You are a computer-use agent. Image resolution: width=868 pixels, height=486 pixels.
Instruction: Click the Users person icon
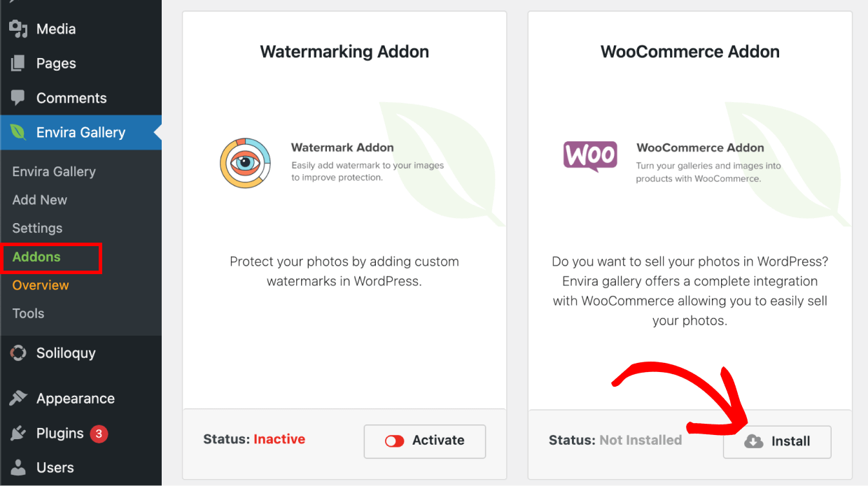(18, 467)
